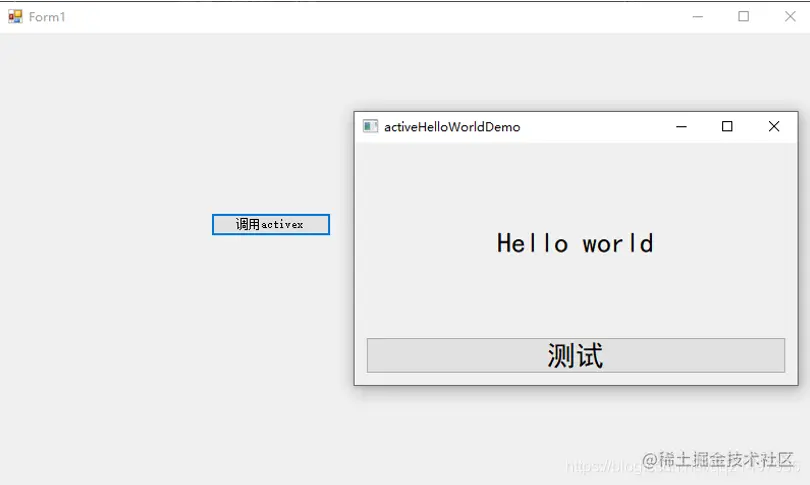
Task: Click the 测试 button in activeHelloWorldDemo
Action: [x=575, y=355]
